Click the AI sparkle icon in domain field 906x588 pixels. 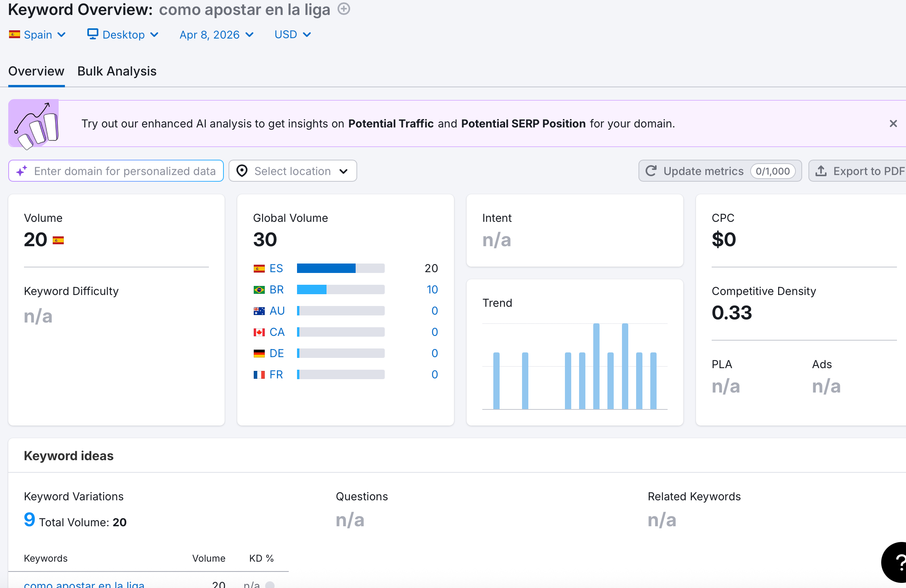[22, 171]
